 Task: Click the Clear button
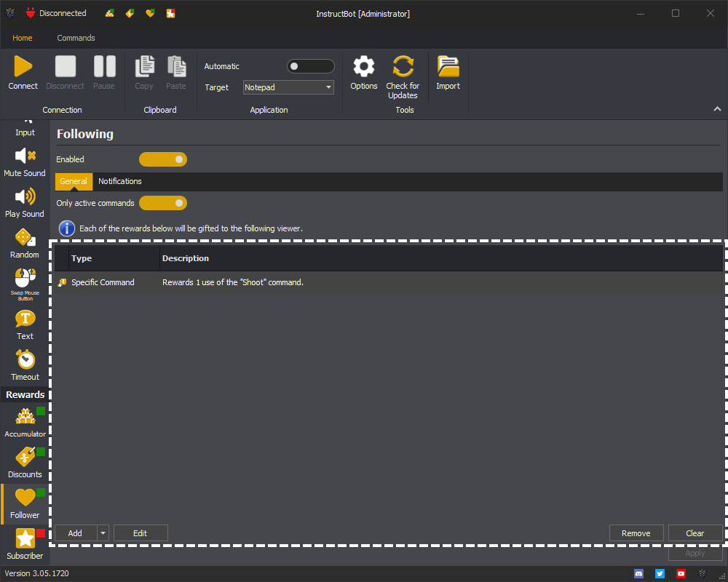pos(695,533)
